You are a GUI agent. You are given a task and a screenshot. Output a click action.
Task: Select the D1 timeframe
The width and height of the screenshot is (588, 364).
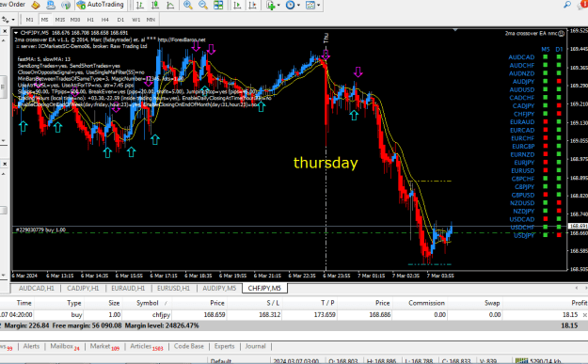pyautogui.click(x=120, y=20)
